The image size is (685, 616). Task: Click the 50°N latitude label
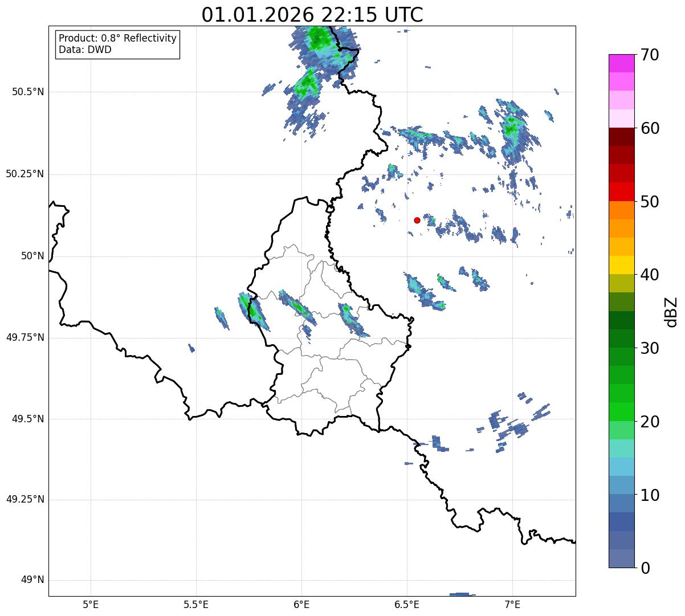click(32, 256)
